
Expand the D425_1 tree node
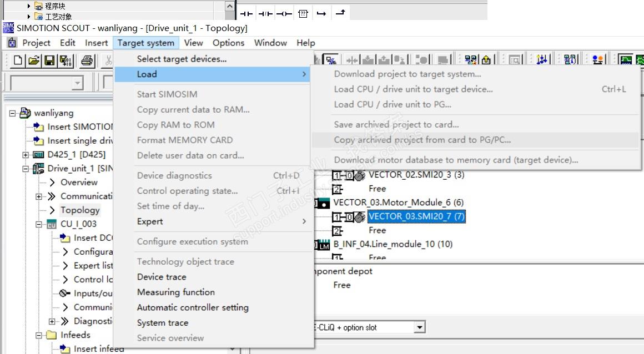(26, 155)
